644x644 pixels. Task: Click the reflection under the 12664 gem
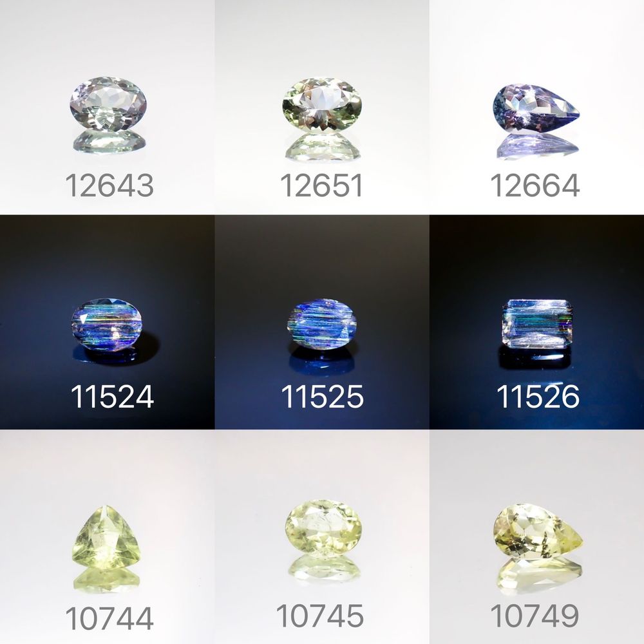[538, 146]
